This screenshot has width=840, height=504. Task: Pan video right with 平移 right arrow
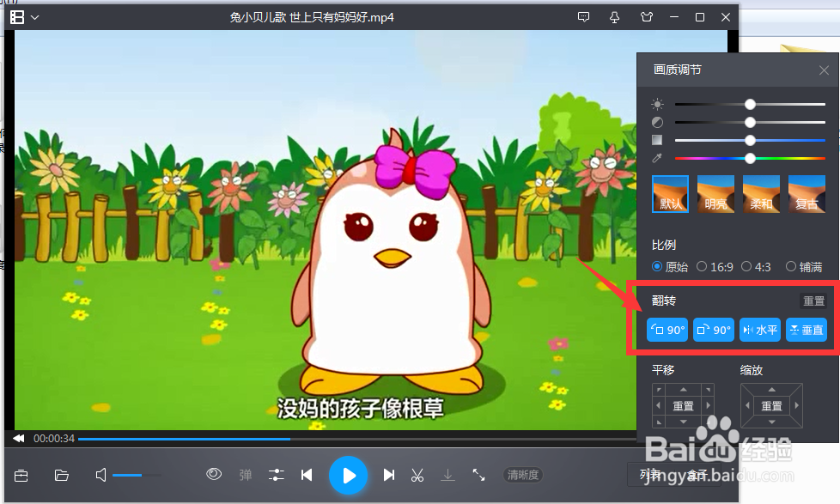[709, 405]
